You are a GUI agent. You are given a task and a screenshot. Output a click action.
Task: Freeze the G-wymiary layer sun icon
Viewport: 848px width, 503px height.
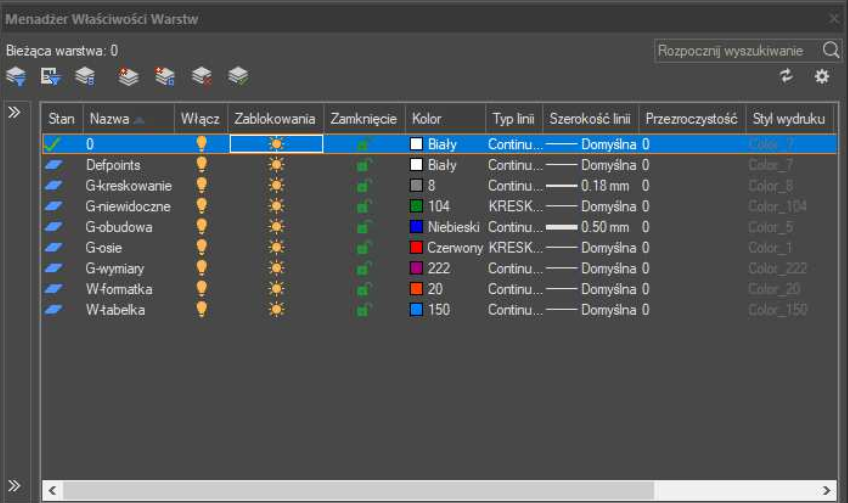[x=276, y=268]
